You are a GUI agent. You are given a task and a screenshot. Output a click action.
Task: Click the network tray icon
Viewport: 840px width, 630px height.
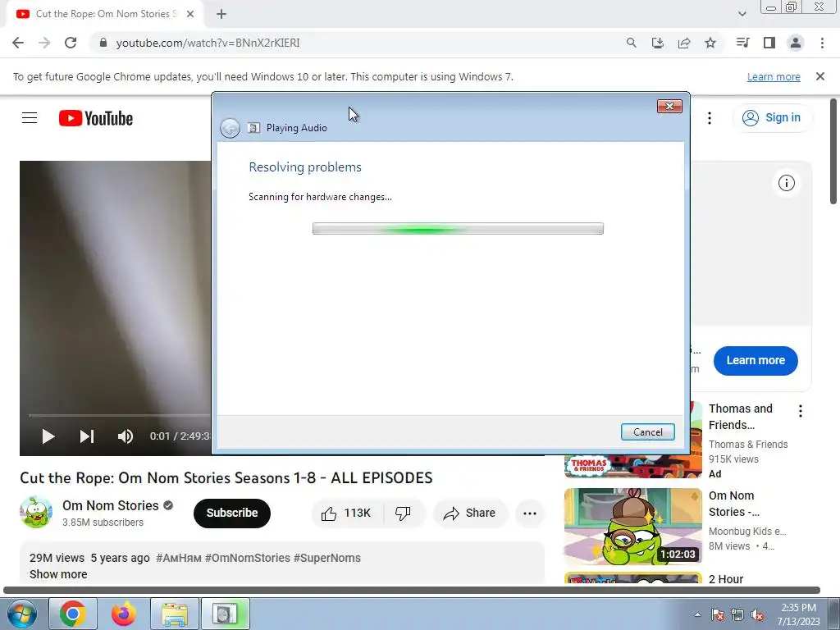coord(737,614)
